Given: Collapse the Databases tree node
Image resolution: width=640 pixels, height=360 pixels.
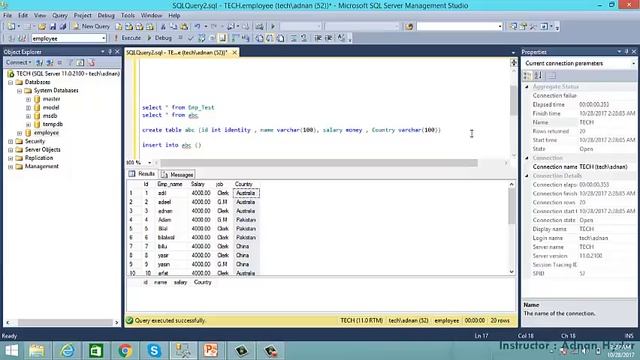Looking at the screenshot, I should (x=11, y=82).
